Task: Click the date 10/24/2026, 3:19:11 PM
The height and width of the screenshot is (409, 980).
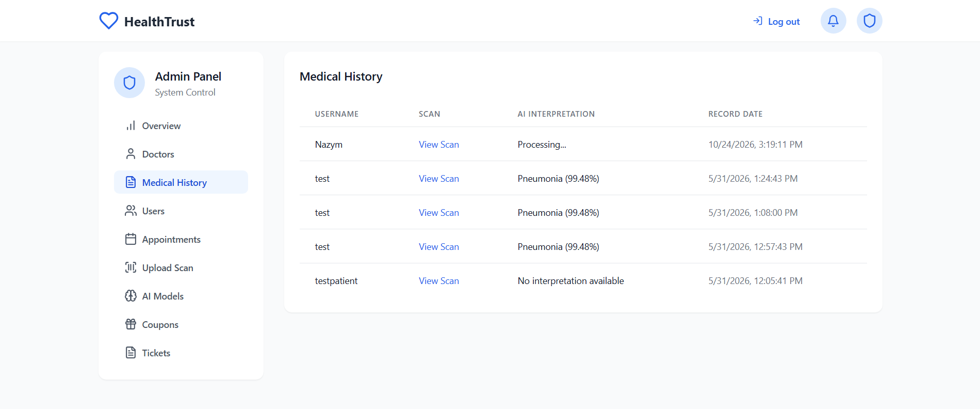Action: point(756,145)
